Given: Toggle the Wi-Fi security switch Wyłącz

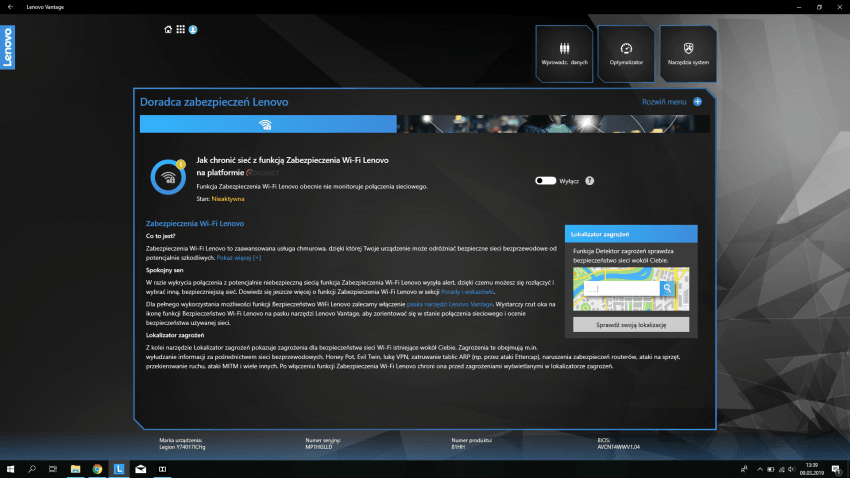Looking at the screenshot, I should [545, 180].
